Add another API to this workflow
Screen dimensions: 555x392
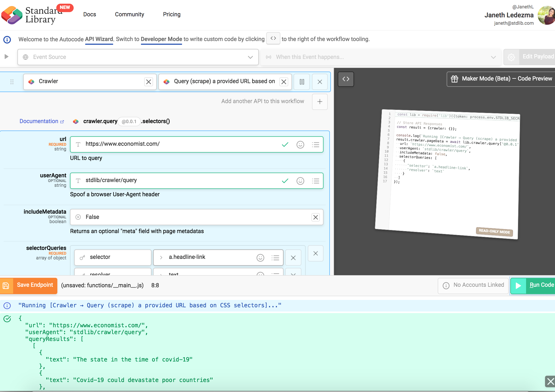pyautogui.click(x=320, y=102)
